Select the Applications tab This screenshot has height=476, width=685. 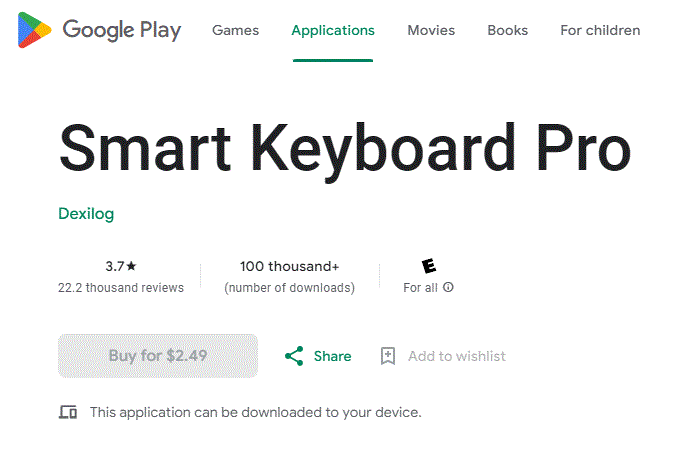333,30
